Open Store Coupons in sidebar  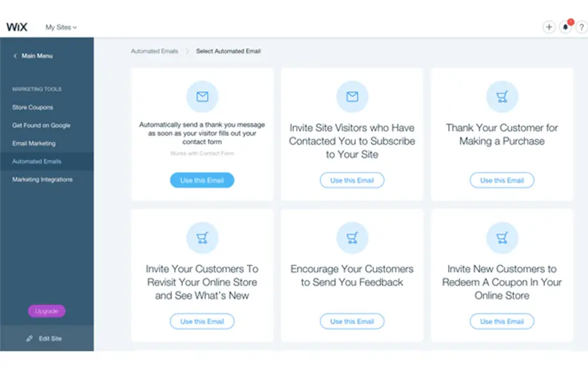pyautogui.click(x=33, y=107)
